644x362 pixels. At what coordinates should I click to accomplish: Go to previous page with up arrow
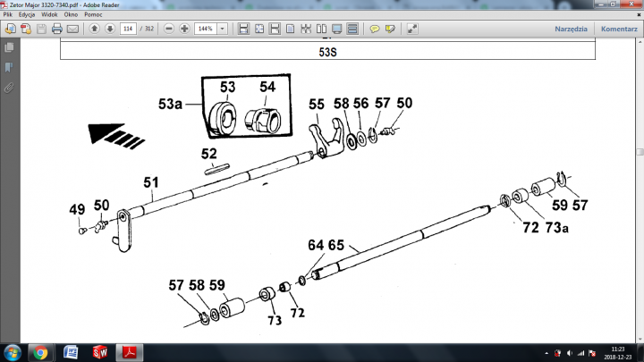pyautogui.click(x=94, y=29)
